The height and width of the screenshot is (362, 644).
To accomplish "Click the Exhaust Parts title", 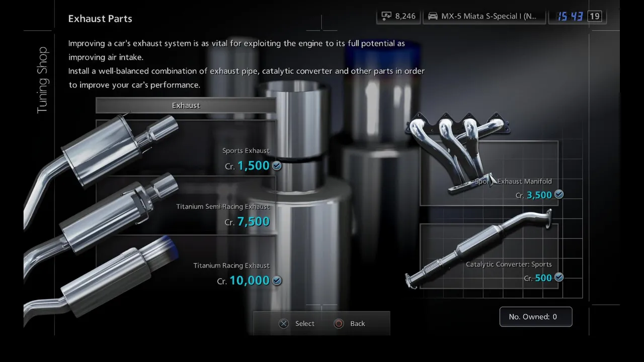I will pos(100,19).
